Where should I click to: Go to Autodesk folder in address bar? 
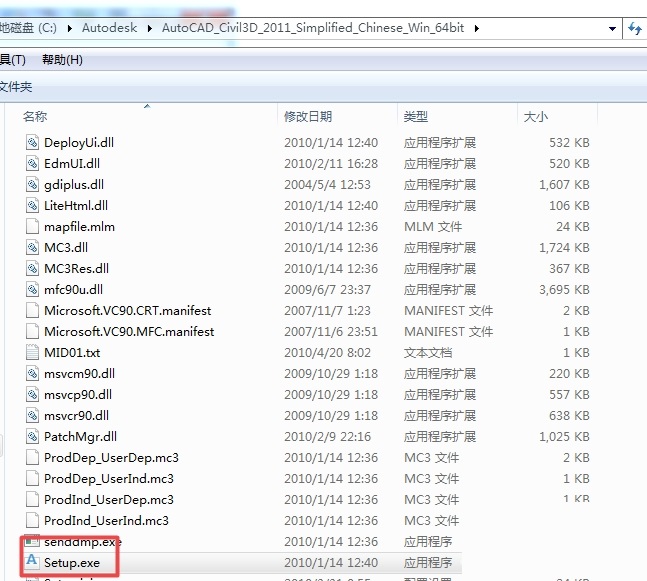tap(109, 28)
